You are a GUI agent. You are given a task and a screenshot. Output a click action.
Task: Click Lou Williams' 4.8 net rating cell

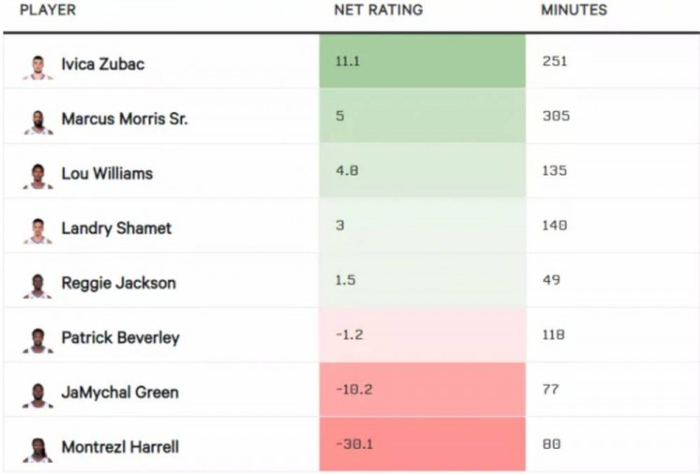422,171
